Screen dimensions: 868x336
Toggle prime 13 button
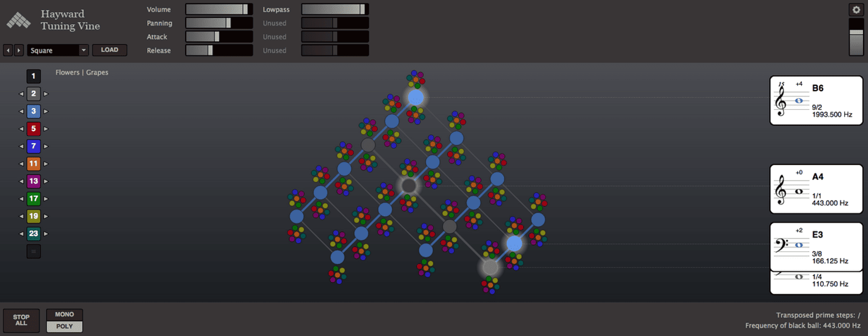(33, 181)
